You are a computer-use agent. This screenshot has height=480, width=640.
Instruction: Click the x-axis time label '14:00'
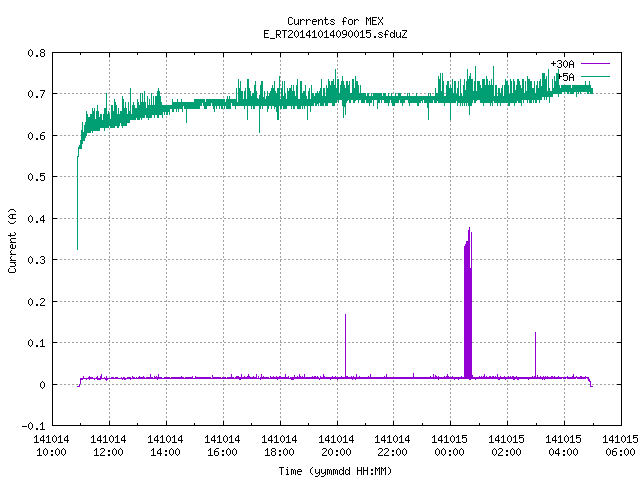[165, 452]
